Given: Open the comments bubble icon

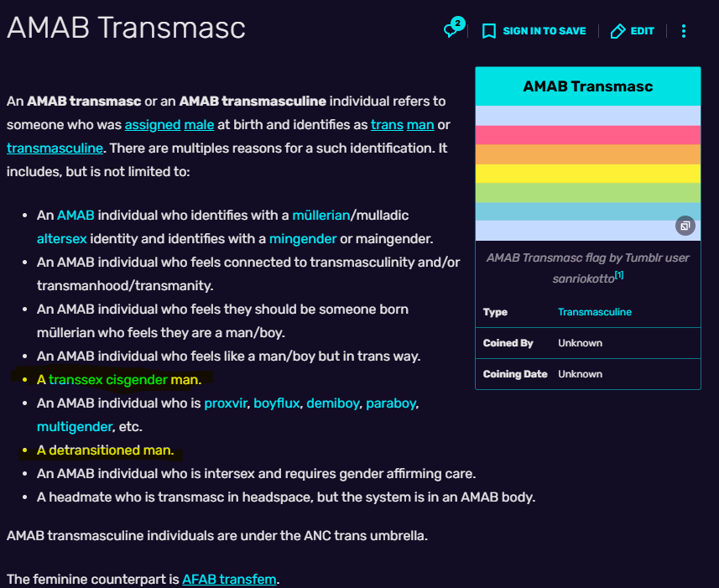Looking at the screenshot, I should pyautogui.click(x=451, y=31).
